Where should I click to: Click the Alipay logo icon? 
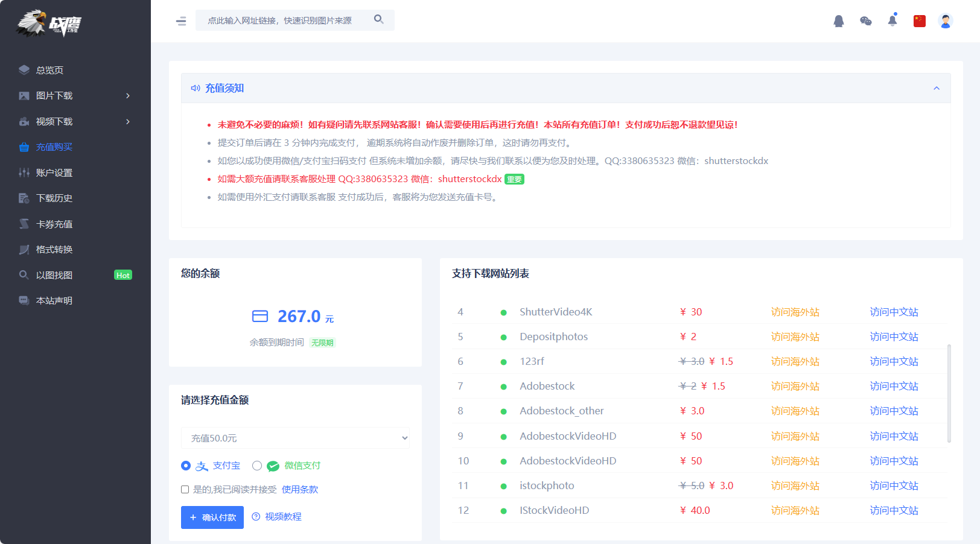point(202,466)
